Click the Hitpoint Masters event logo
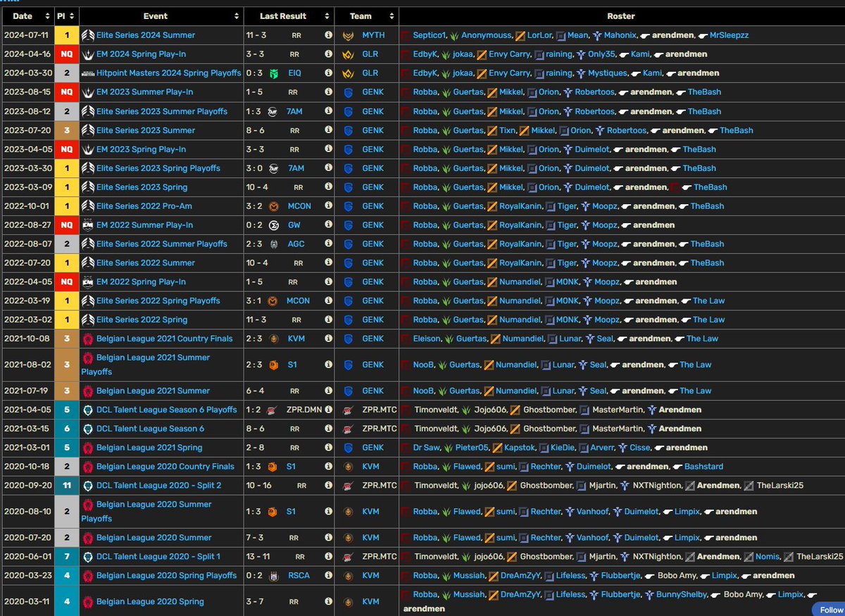This screenshot has width=845, height=616. 88,73
